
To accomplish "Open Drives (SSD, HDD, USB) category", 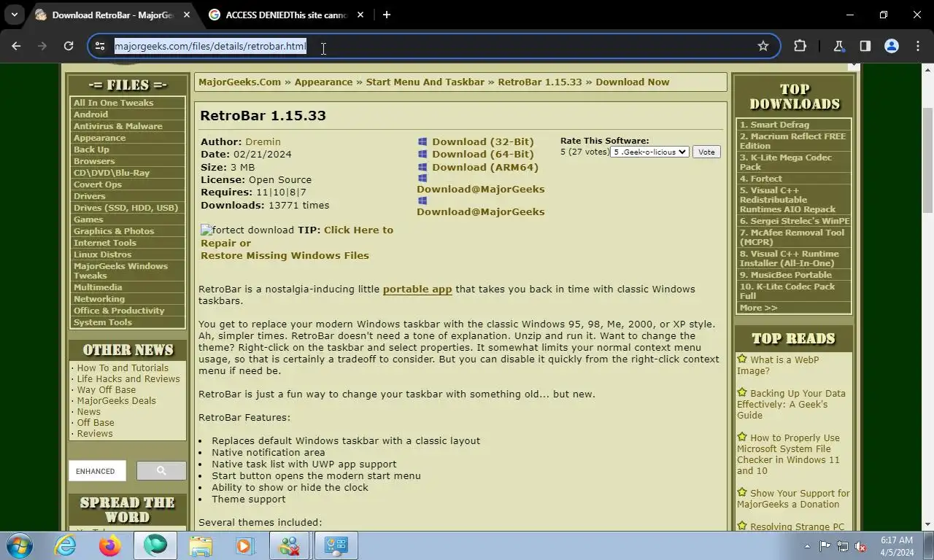I will click(x=126, y=208).
